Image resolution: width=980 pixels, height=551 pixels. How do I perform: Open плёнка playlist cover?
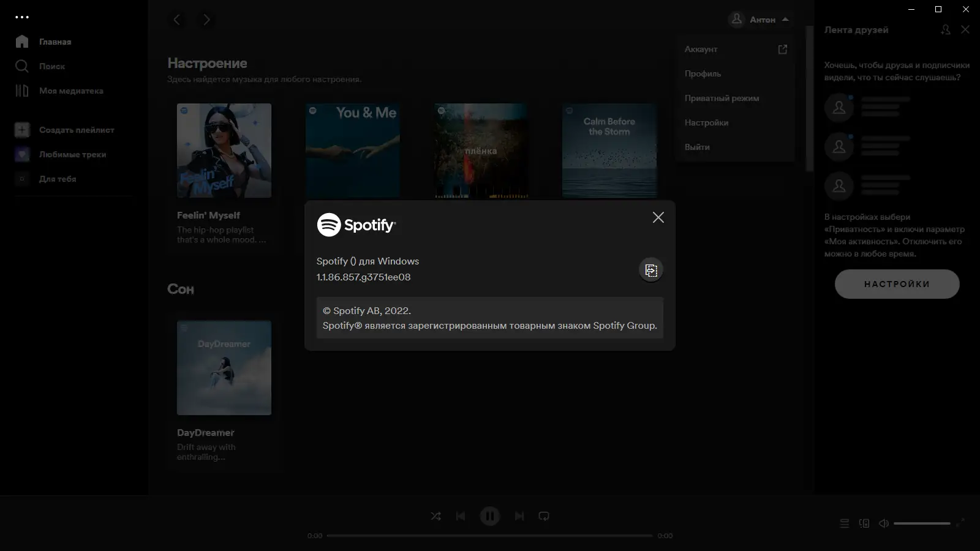click(481, 151)
